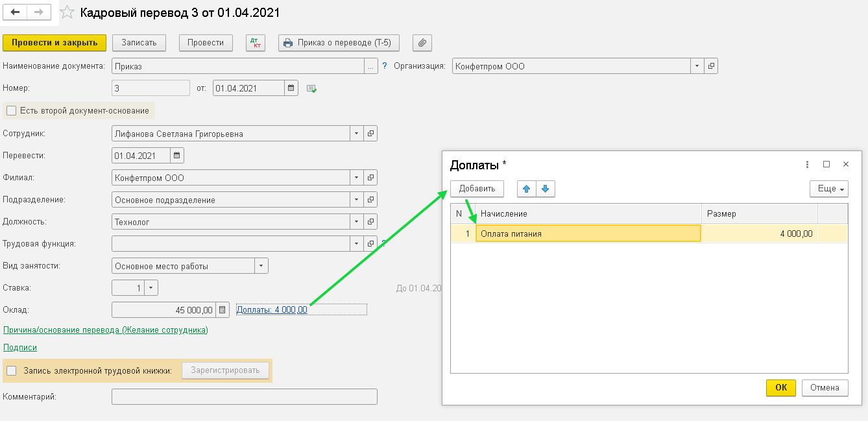The height and width of the screenshot is (421, 868).
Task: Open the Еще menu in Доплаты
Action: pyautogui.click(x=829, y=189)
